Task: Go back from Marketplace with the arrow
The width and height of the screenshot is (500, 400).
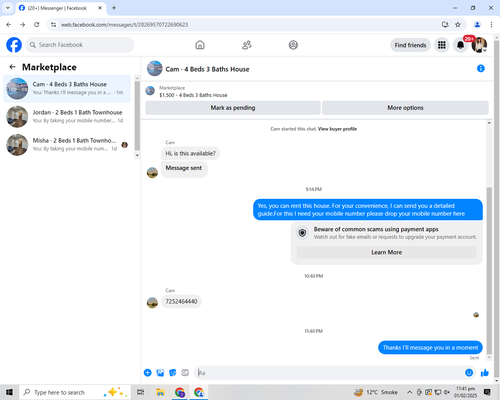Action: [12, 67]
